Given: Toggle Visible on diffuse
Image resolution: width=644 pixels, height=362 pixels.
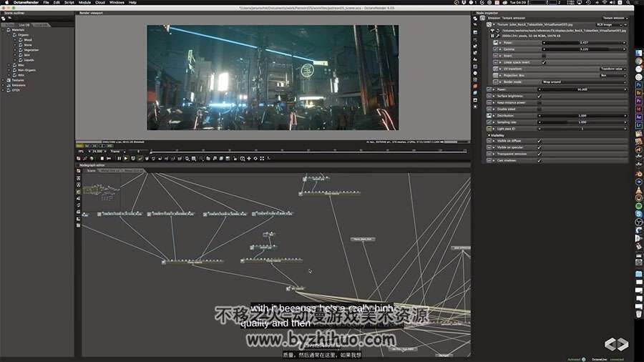Looking at the screenshot, I should [540, 141].
